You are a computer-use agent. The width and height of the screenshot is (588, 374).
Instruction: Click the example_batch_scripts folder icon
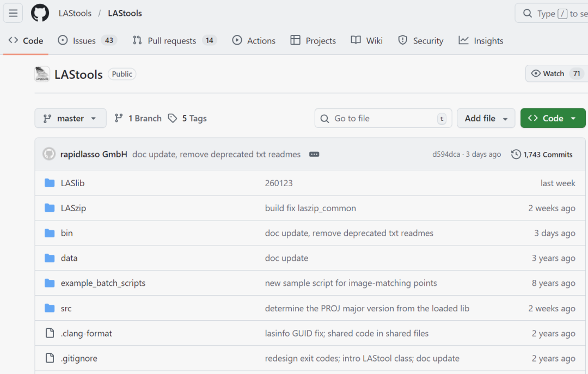pyautogui.click(x=50, y=283)
